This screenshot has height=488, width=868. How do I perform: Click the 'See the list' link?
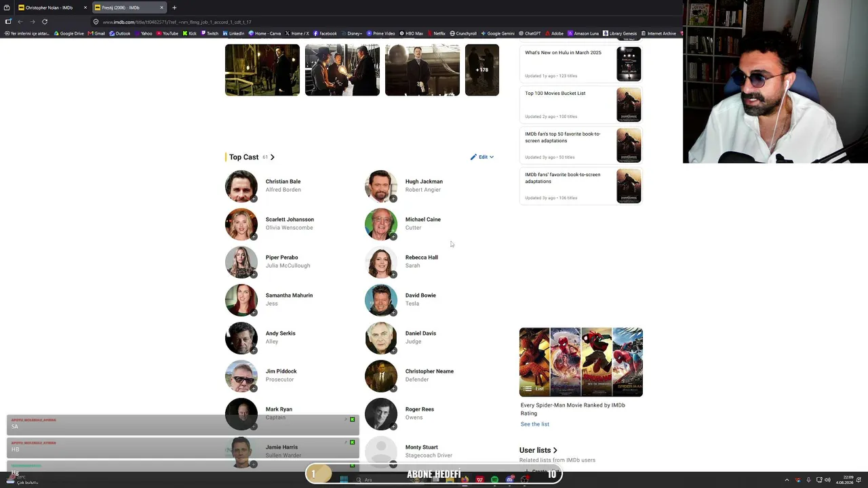pos(535,424)
